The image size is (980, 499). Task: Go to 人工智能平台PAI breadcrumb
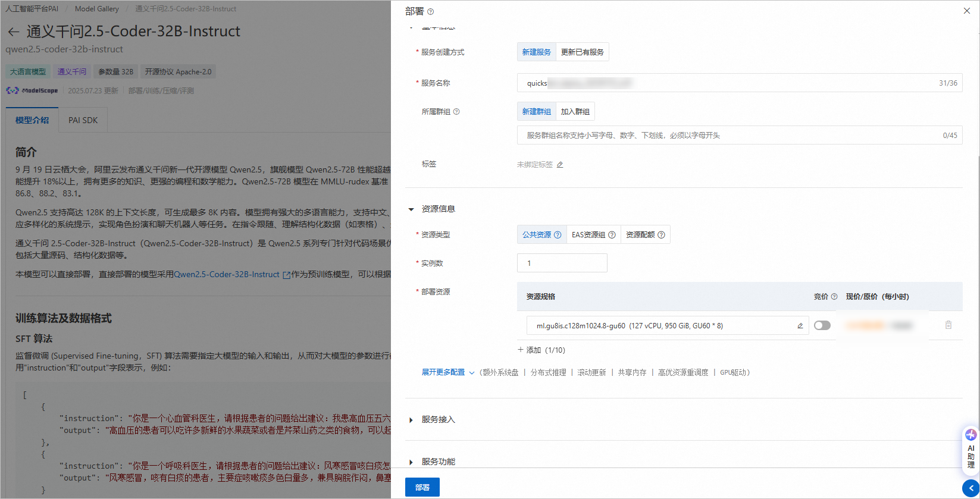(32, 9)
